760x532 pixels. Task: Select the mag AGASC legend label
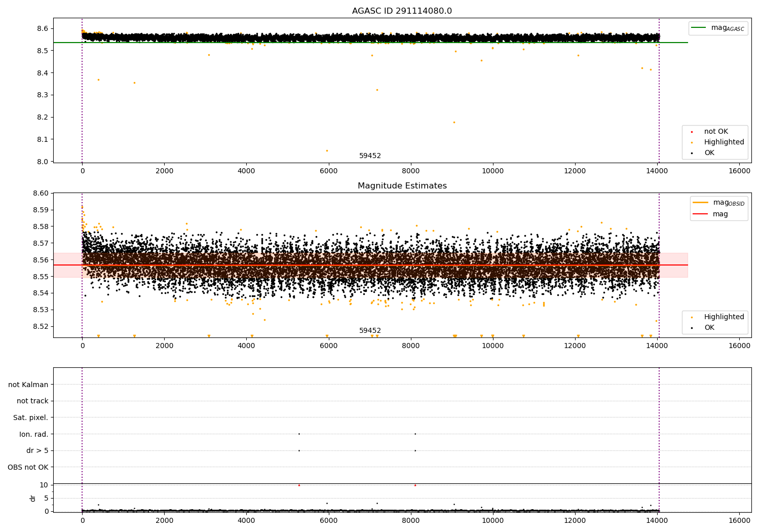click(728, 28)
